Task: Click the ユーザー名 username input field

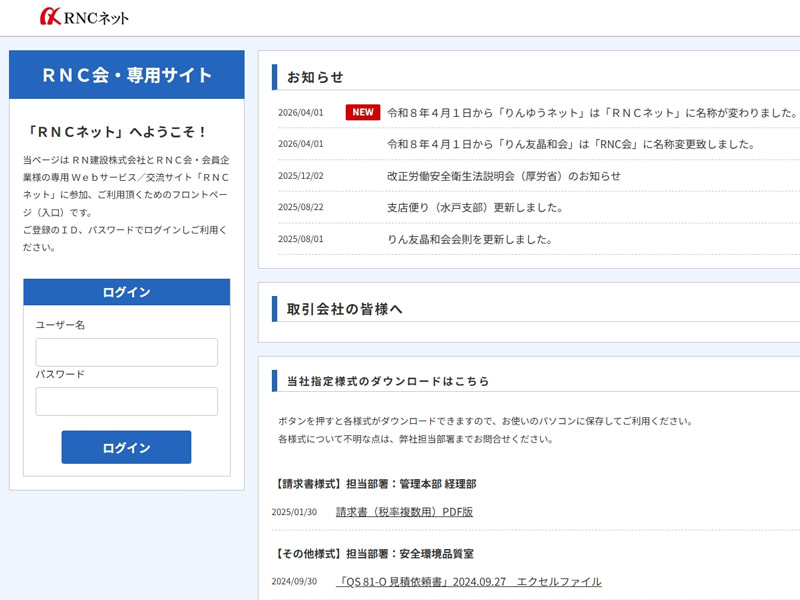Action: pyautogui.click(x=126, y=352)
